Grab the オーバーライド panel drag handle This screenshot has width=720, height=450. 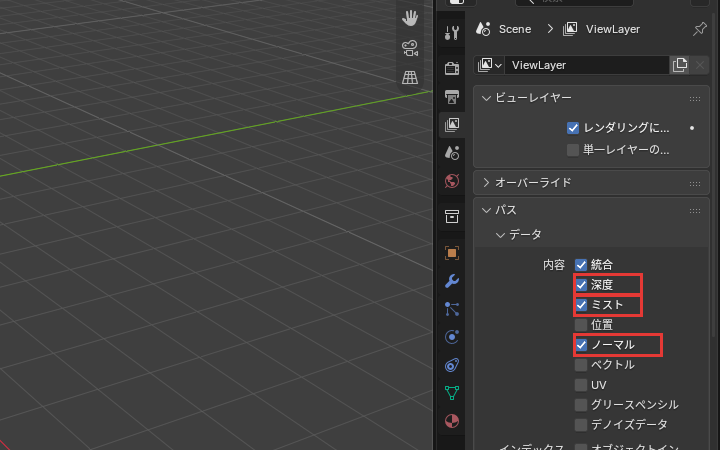click(695, 184)
